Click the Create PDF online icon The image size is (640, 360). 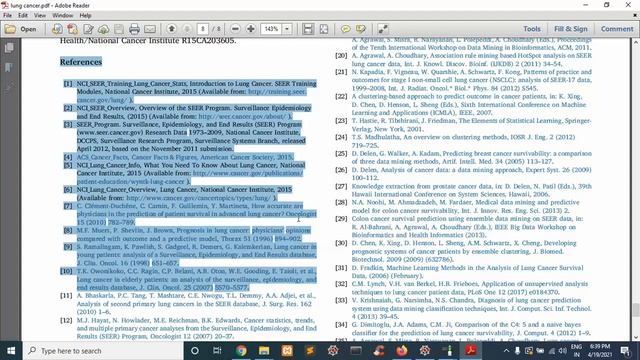[57, 29]
